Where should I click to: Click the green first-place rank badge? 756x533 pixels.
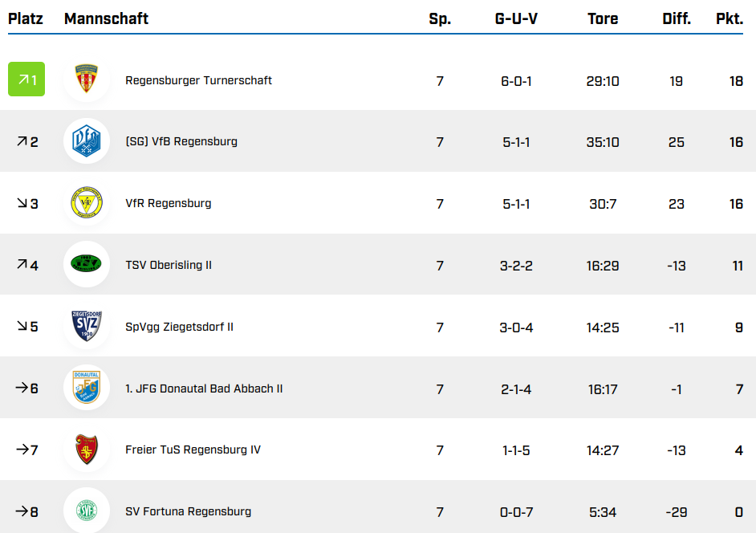tap(26, 79)
